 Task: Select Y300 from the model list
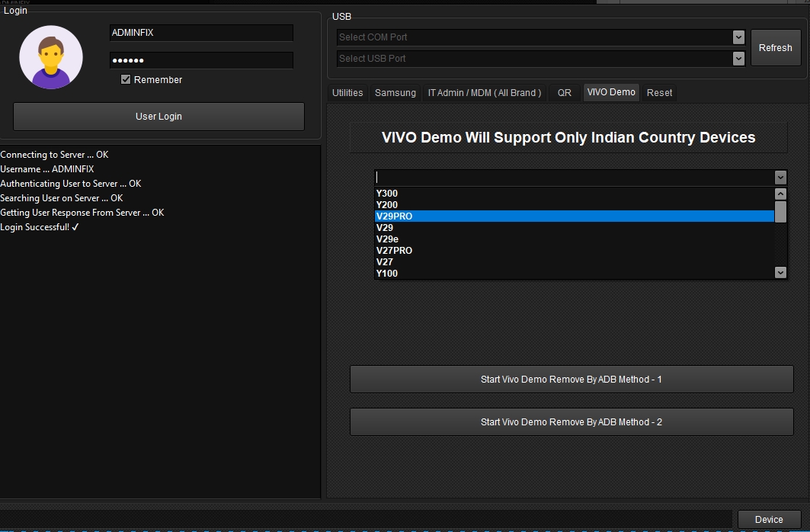click(574, 194)
